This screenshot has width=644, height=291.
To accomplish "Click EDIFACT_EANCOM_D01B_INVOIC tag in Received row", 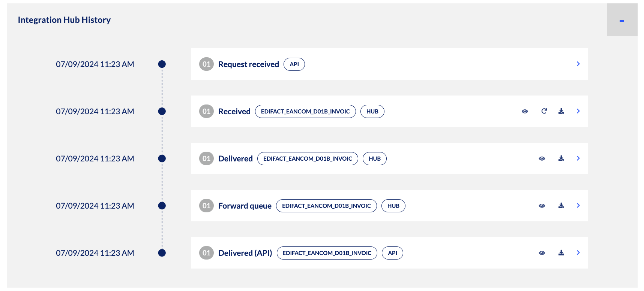I will [x=305, y=111].
